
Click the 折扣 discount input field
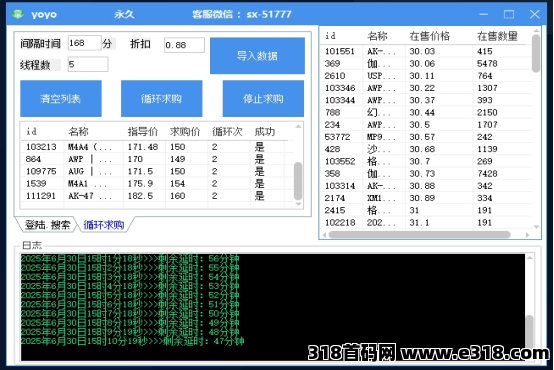coord(184,45)
